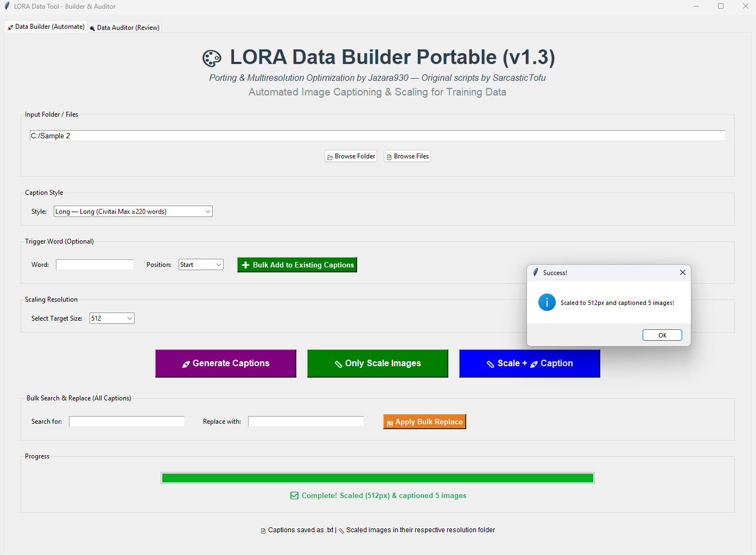Click 'Scaled images in their respective resolution folder' text

[x=421, y=530]
